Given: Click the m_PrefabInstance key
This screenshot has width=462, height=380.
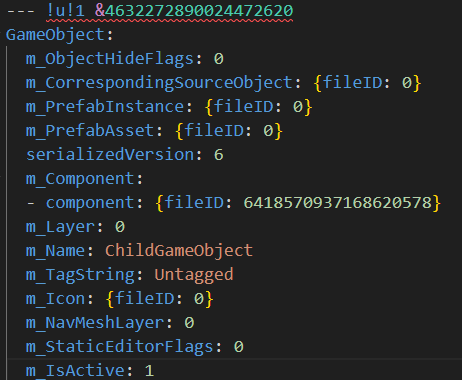Looking at the screenshot, I should (x=105, y=107).
